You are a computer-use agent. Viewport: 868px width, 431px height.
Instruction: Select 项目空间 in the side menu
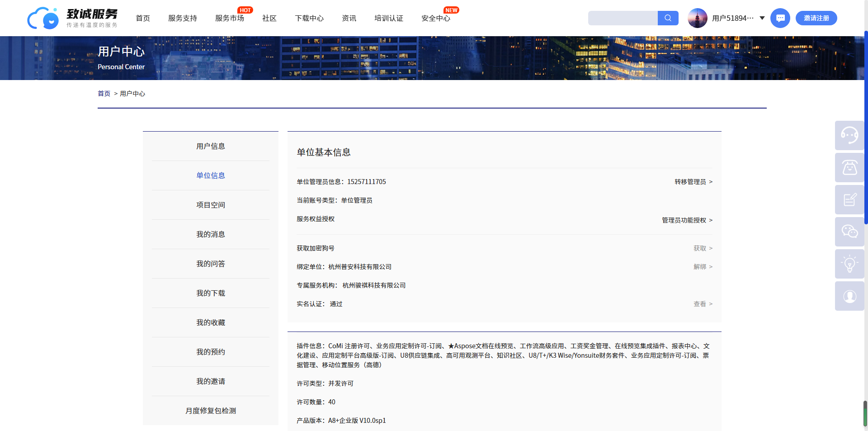tap(211, 205)
